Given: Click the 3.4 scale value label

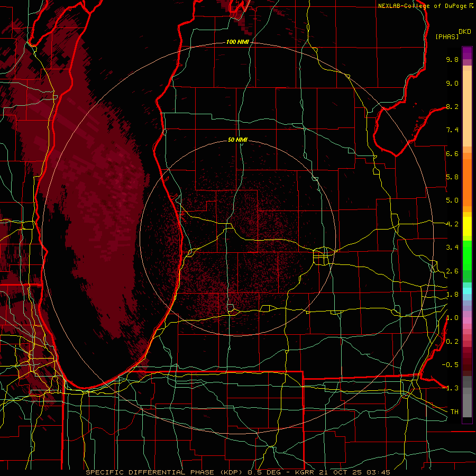Looking at the screenshot, I should [452, 248].
